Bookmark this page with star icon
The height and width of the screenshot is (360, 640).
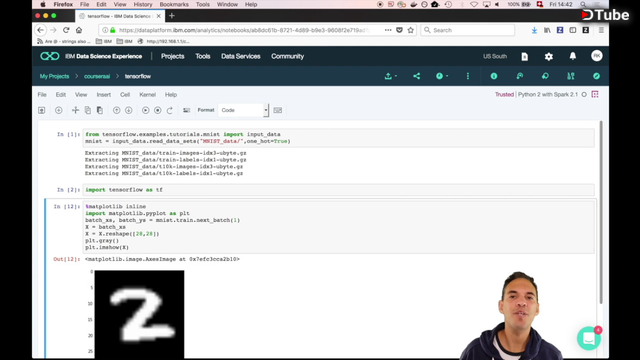pos(411,30)
